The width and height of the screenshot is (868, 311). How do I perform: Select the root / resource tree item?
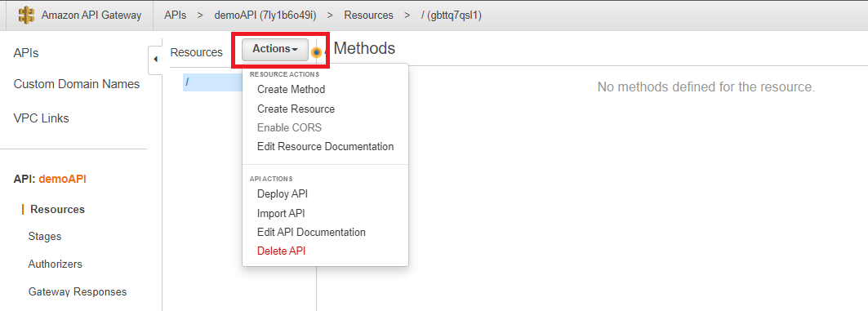point(212,82)
